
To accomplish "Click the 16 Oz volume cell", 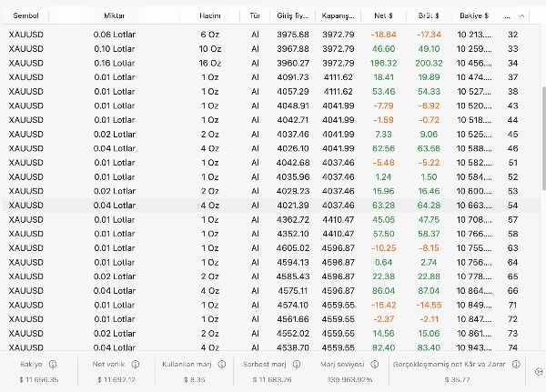I will 210,63.
